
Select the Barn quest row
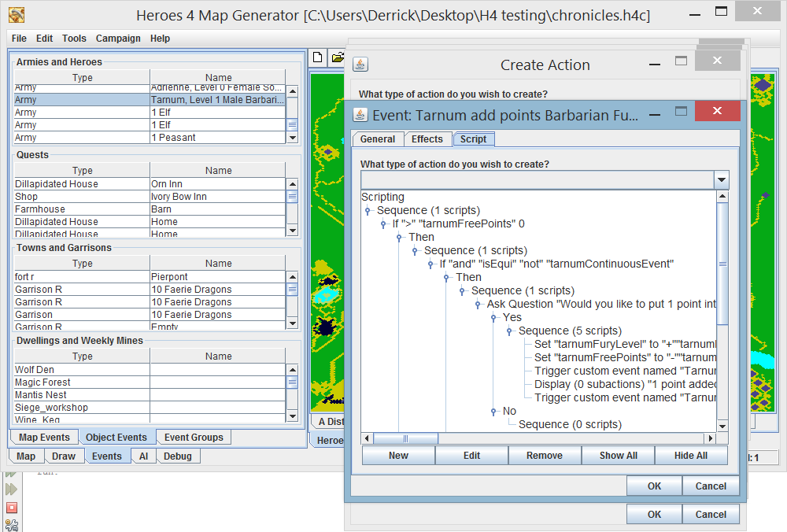coord(150,209)
